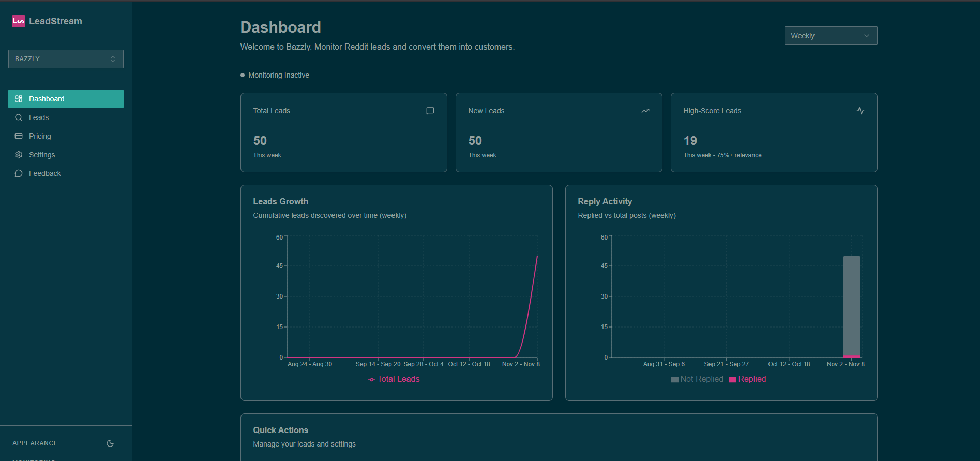This screenshot has height=461, width=980.
Task: Click the pink Total Leads legend marker
Action: [x=371, y=380]
